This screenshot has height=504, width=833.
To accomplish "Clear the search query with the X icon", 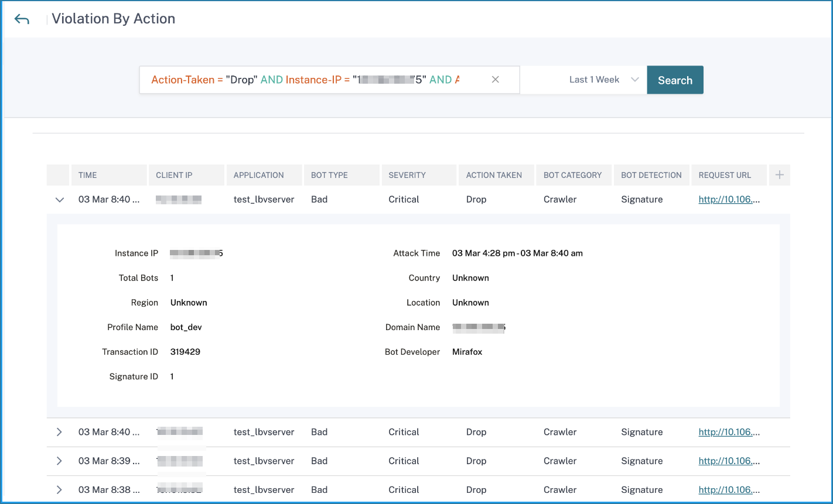I will (496, 80).
